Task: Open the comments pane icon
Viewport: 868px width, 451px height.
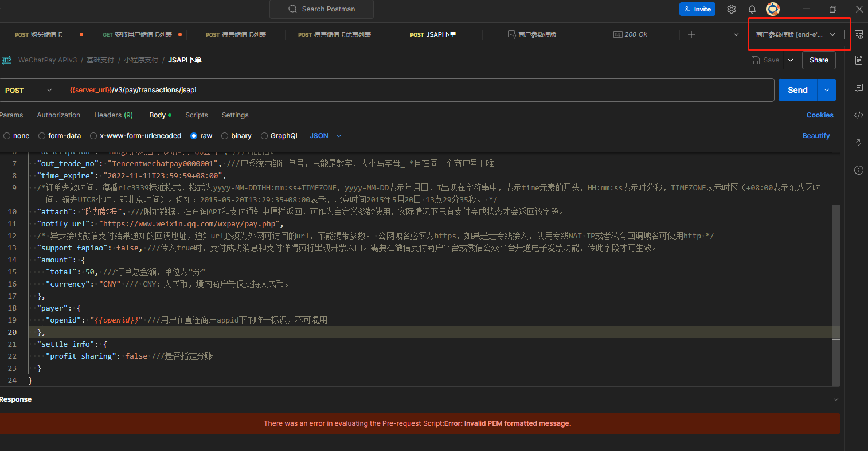Action: [x=858, y=88]
